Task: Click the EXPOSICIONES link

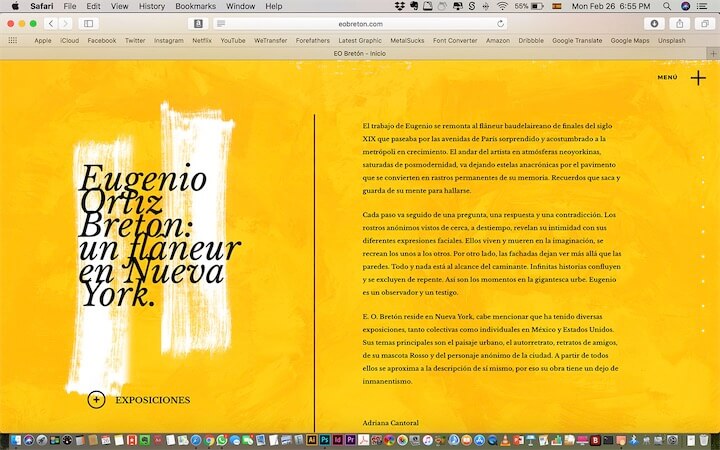Action: tap(152, 400)
